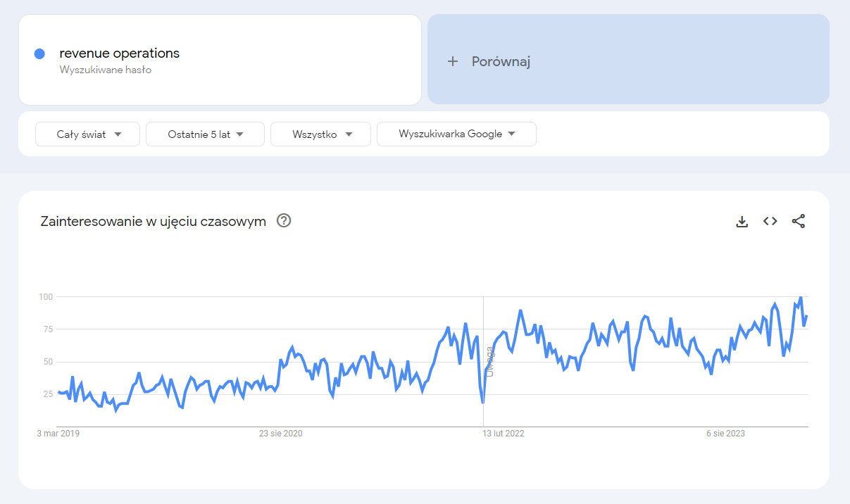Edit the revenue operations search term
This screenshot has height=504, width=850.
119,53
